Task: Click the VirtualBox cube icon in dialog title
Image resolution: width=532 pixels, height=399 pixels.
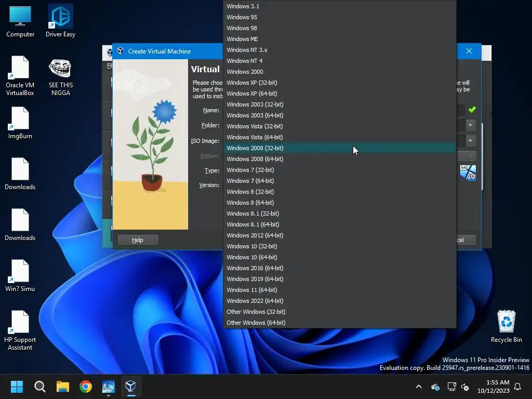Action: click(121, 51)
